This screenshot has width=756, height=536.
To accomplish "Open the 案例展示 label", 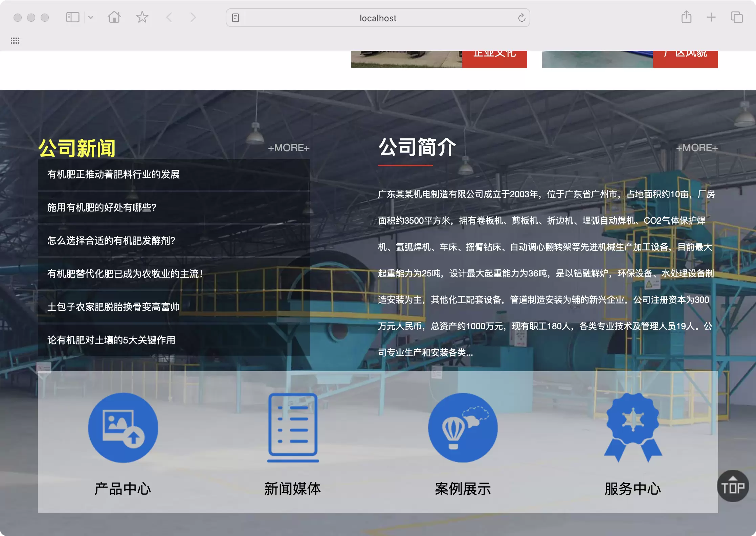I will [x=463, y=489].
